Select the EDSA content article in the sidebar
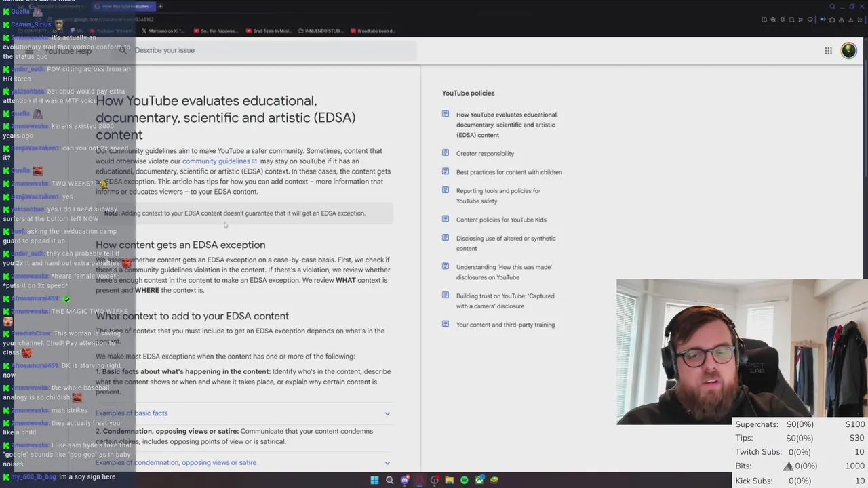The width and height of the screenshot is (868, 488). [x=507, y=125]
